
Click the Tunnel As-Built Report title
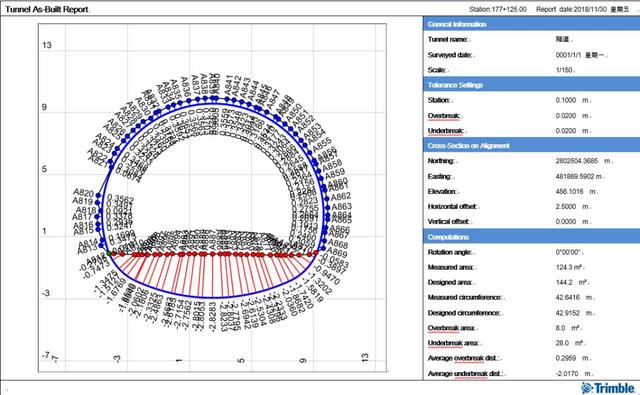[x=47, y=9]
